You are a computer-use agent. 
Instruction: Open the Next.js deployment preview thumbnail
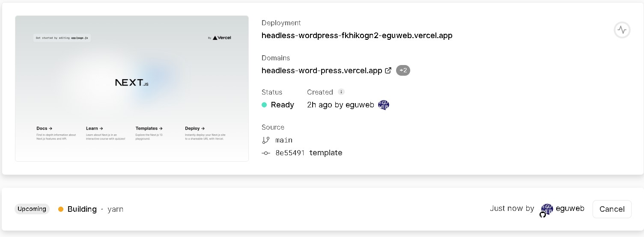(x=132, y=89)
